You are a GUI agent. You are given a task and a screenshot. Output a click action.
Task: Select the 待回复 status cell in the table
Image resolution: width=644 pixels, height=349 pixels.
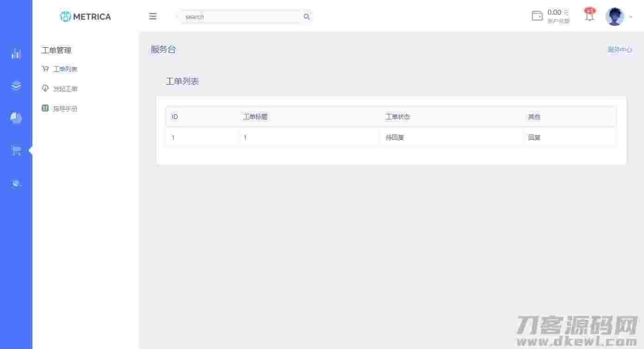(x=394, y=137)
